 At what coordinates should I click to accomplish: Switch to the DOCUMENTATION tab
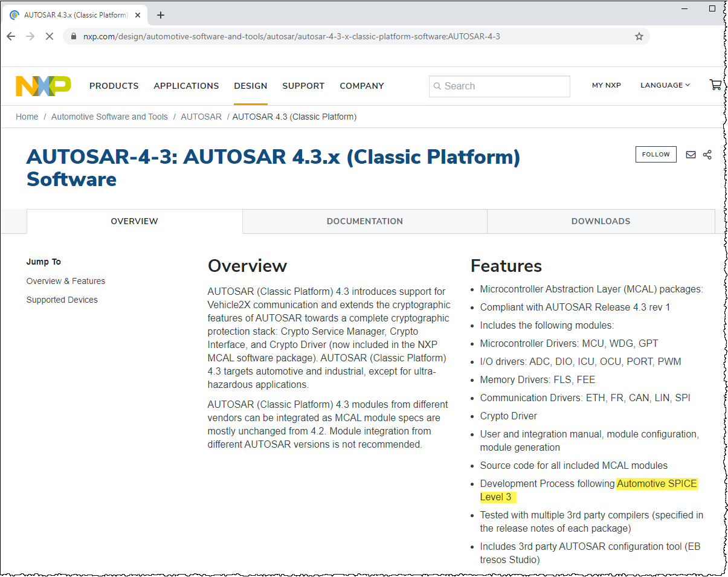pos(364,221)
